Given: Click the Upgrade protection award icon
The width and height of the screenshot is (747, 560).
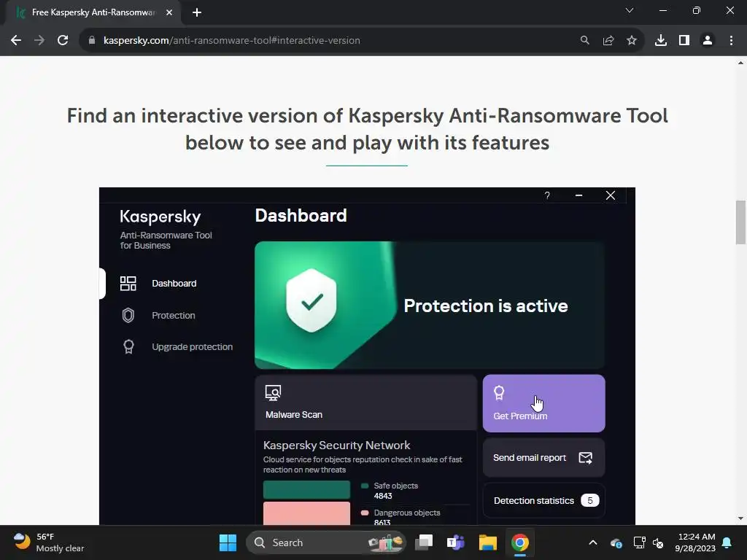Looking at the screenshot, I should pos(128,346).
